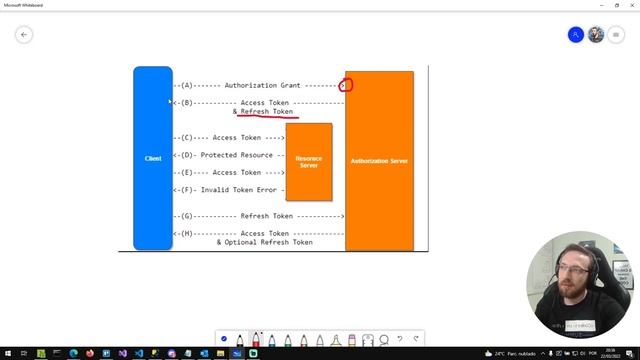
Task: Open Outlook from the taskbar
Action: point(204,353)
